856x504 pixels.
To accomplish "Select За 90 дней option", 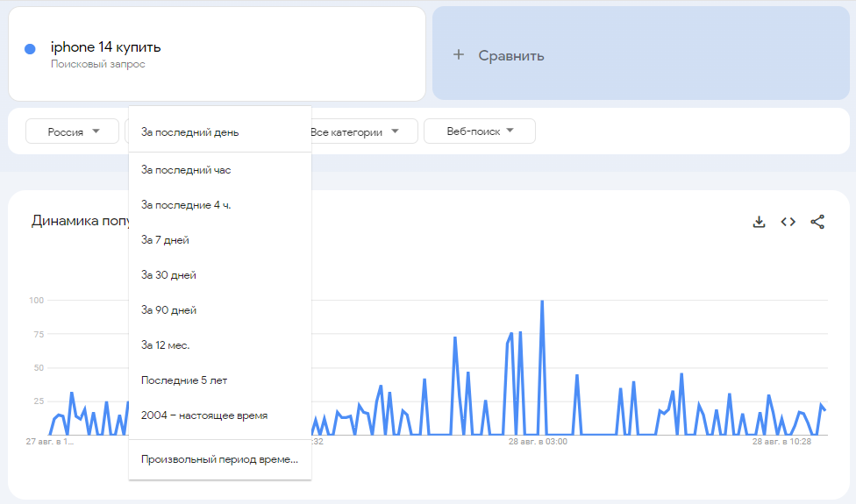I will coord(220,309).
